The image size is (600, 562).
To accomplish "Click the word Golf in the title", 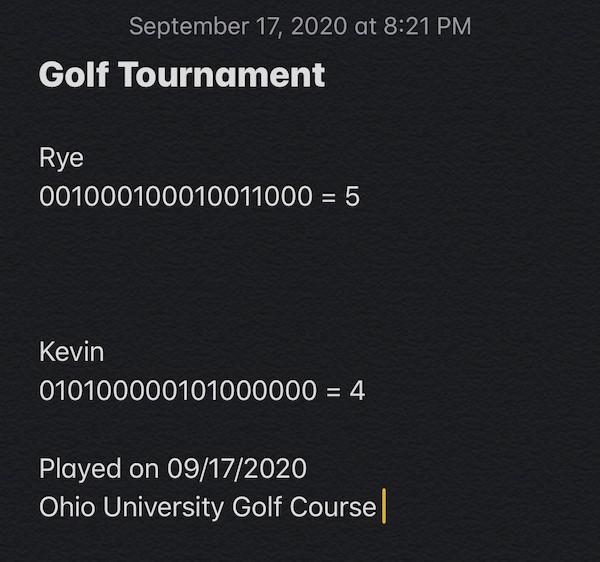I will pos(74,75).
